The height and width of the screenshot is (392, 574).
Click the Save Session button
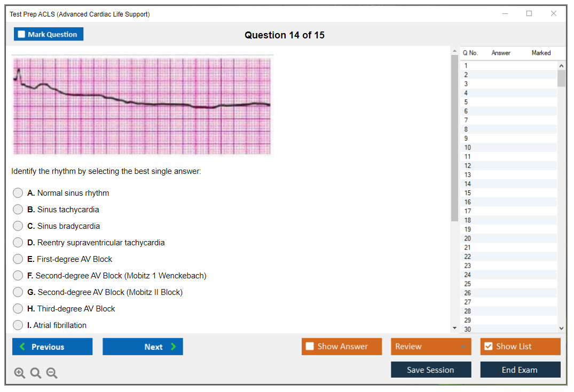[x=431, y=370]
